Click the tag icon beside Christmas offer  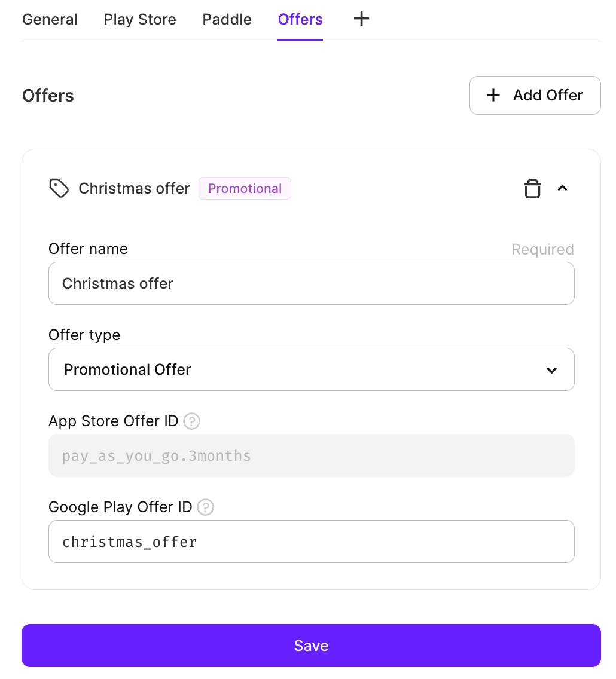[59, 188]
